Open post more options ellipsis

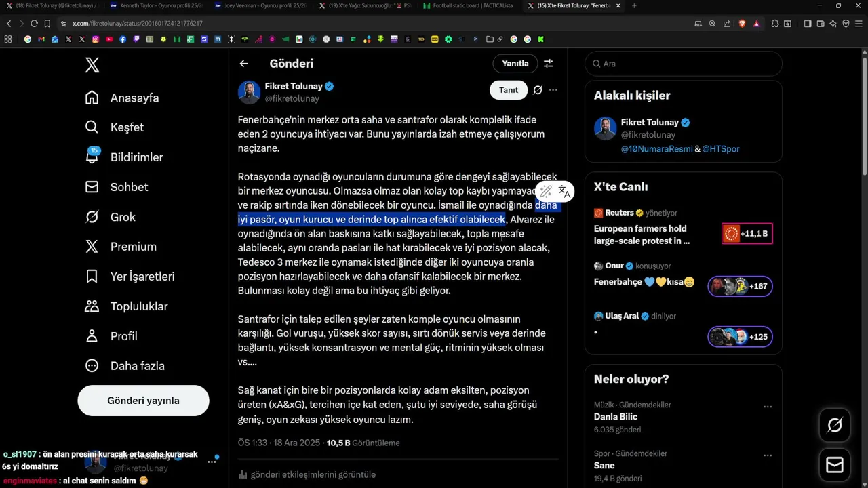click(553, 90)
